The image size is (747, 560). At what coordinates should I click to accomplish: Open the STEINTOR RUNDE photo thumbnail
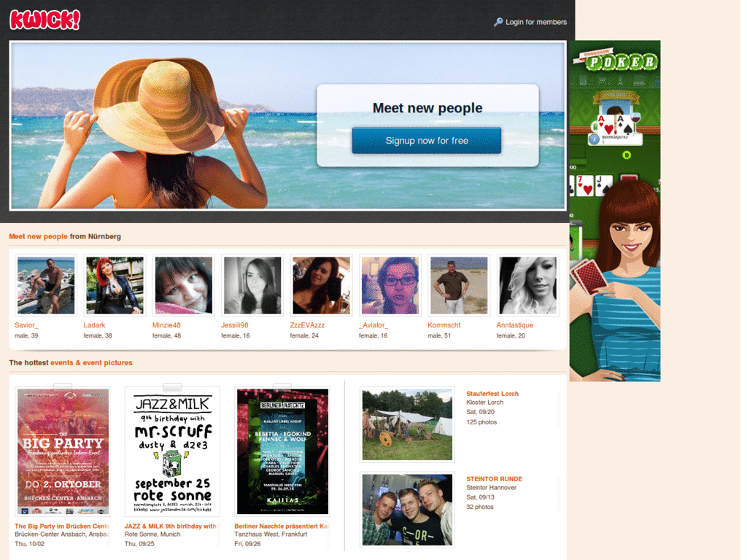pos(407,510)
